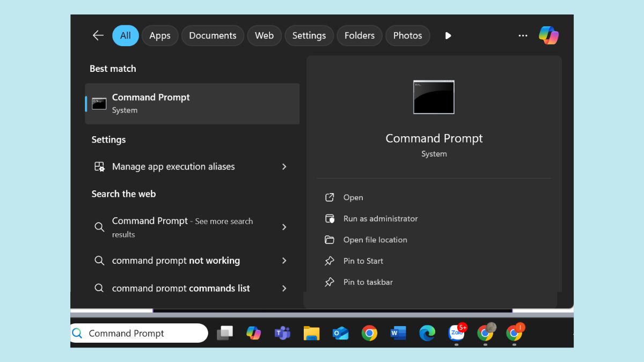Open Outlook from the taskbar
The width and height of the screenshot is (644, 362).
[x=340, y=333]
